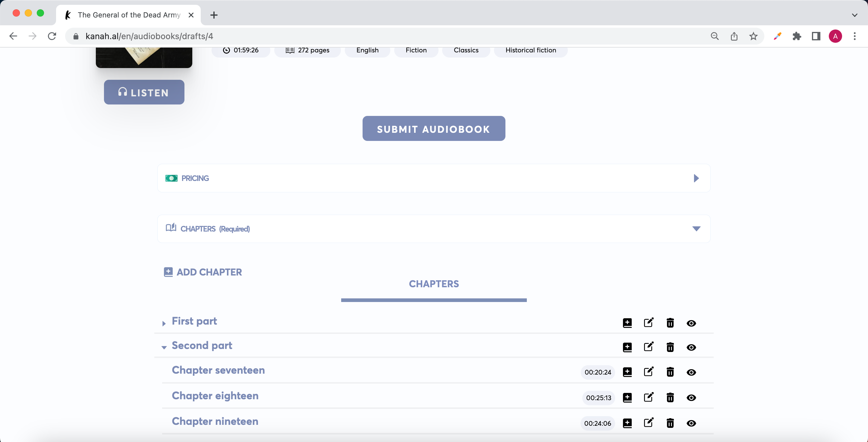Collapse the Chapters (Required) section arrow

pos(696,229)
